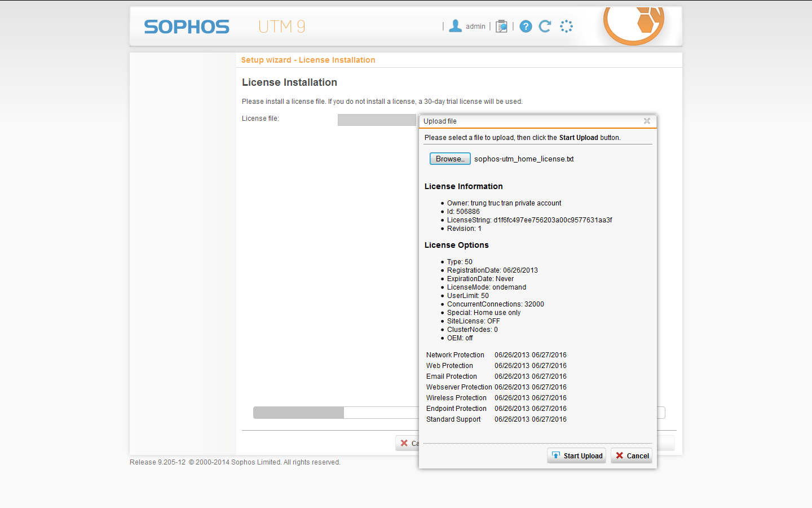Click the Setup wizard - License Installation heading
Image resolution: width=812 pixels, height=508 pixels.
point(308,60)
